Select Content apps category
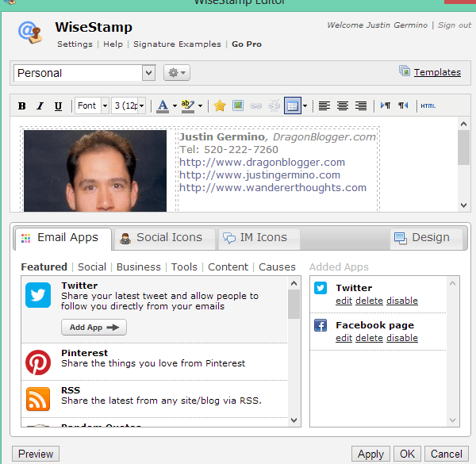Image resolution: width=476 pixels, height=464 pixels. pos(228,267)
